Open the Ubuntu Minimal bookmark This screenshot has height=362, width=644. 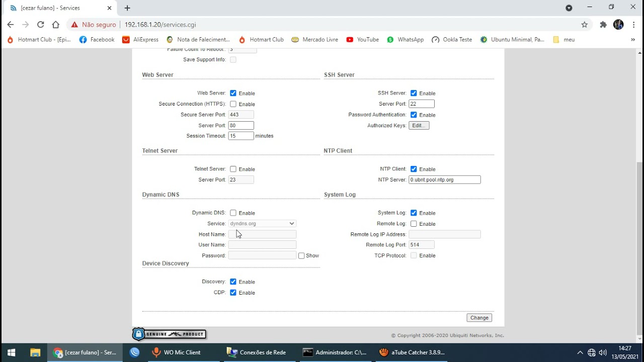click(512, 40)
